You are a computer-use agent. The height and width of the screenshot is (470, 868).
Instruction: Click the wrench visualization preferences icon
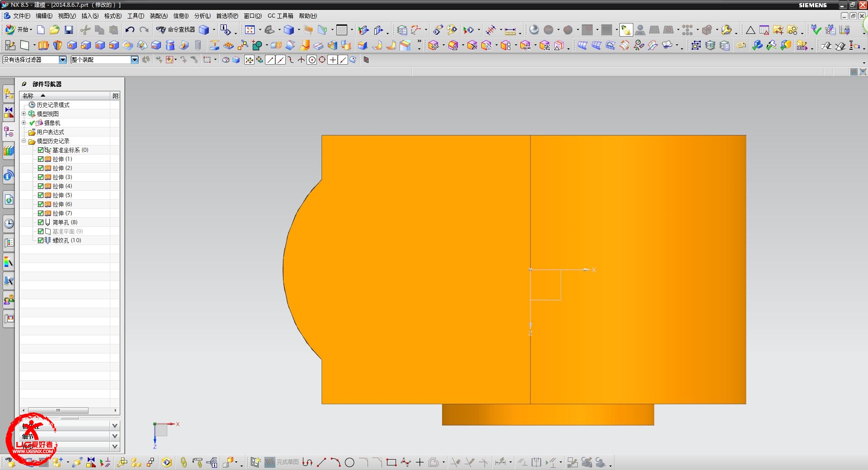(726, 30)
